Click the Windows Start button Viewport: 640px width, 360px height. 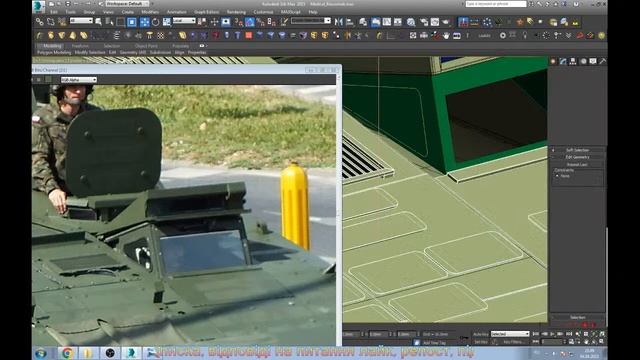click(x=41, y=353)
